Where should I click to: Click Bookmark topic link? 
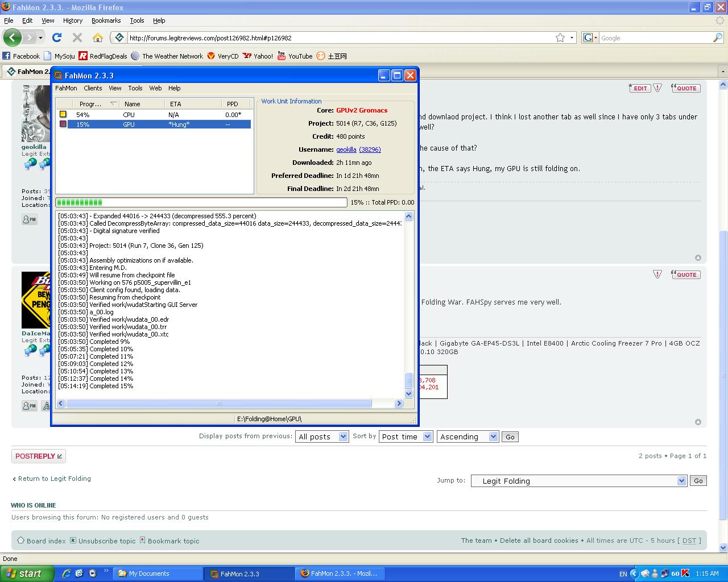173,541
